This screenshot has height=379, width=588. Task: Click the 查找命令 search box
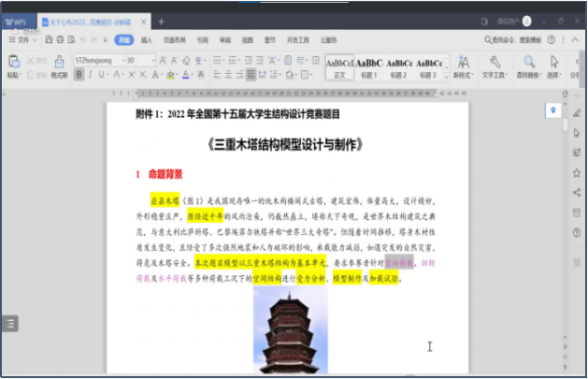click(x=516, y=40)
